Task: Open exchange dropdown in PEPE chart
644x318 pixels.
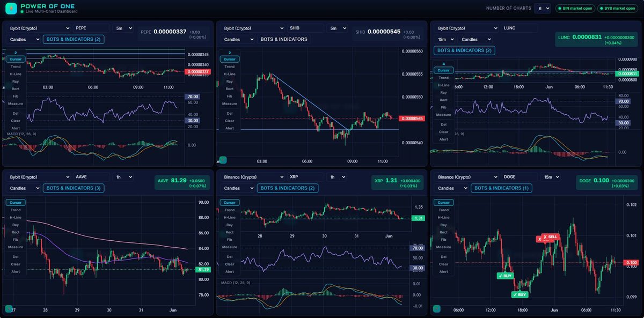Action: click(39, 28)
